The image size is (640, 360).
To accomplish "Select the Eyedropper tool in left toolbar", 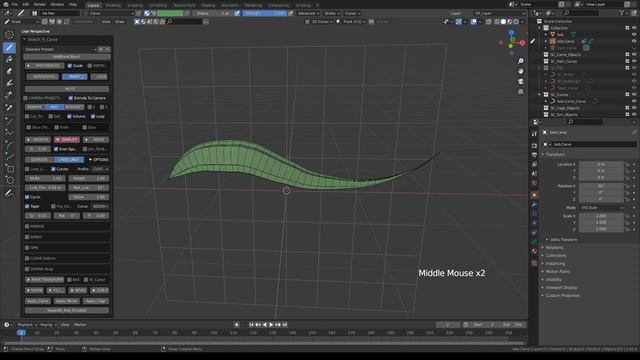I will pos(9,107).
